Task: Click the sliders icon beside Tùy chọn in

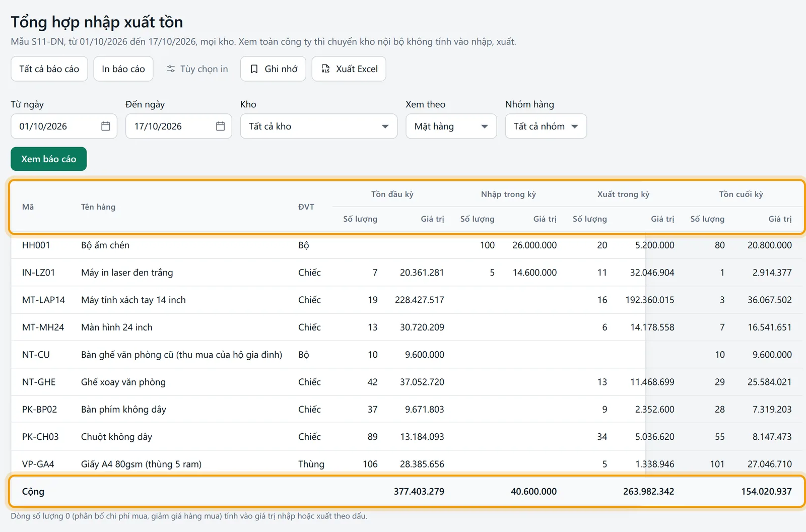Action: pyautogui.click(x=171, y=69)
